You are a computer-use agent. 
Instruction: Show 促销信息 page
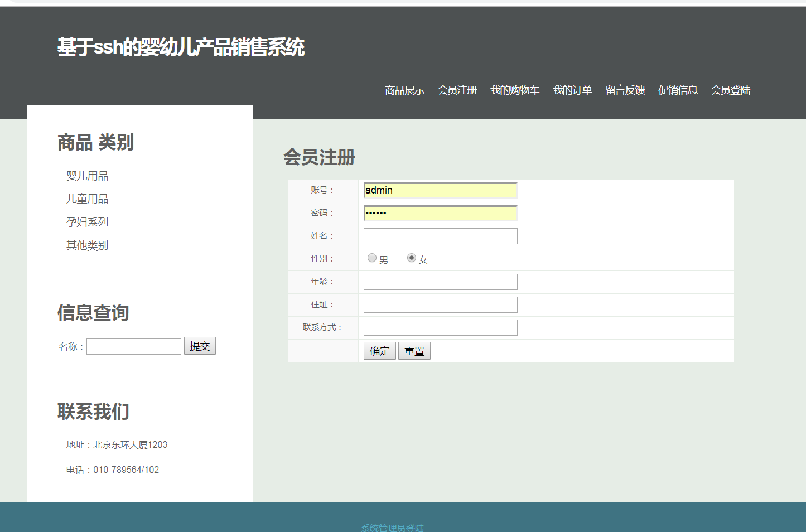coord(678,90)
